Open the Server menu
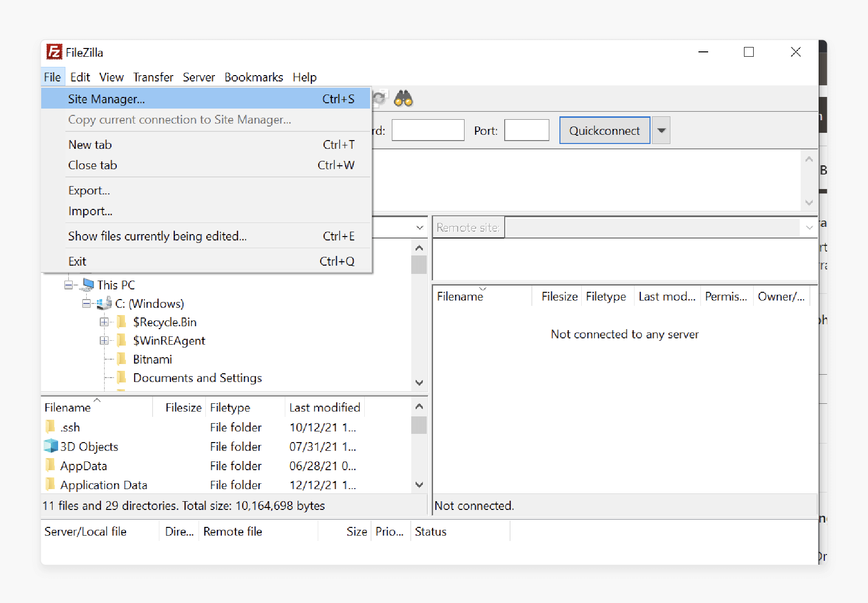This screenshot has height=603, width=868. pyautogui.click(x=199, y=77)
